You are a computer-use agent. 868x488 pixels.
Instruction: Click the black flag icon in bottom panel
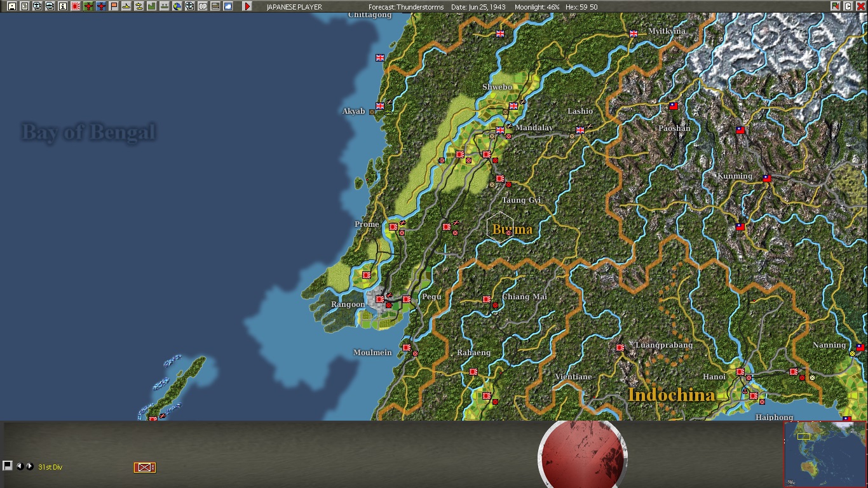[8, 466]
